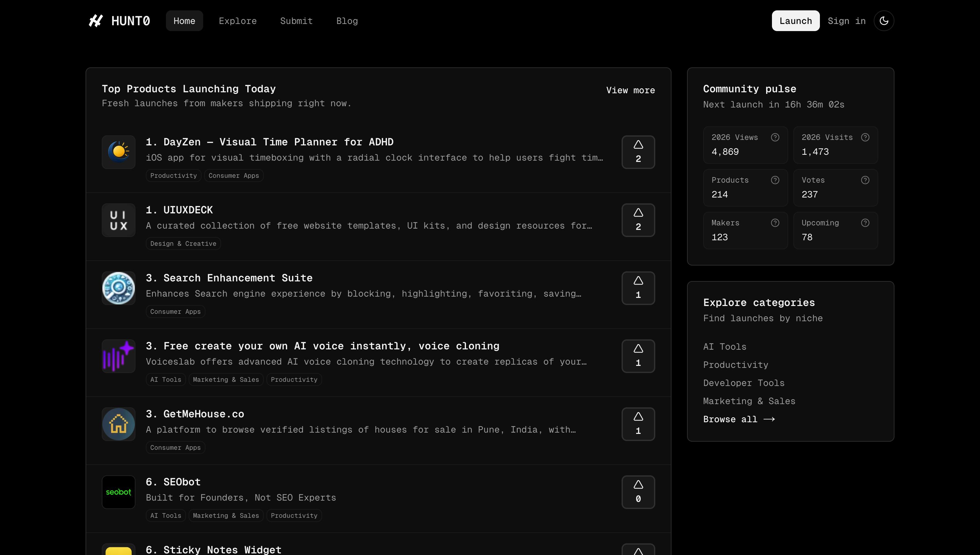
Task: Upvote the DayZen product
Action: point(638,152)
